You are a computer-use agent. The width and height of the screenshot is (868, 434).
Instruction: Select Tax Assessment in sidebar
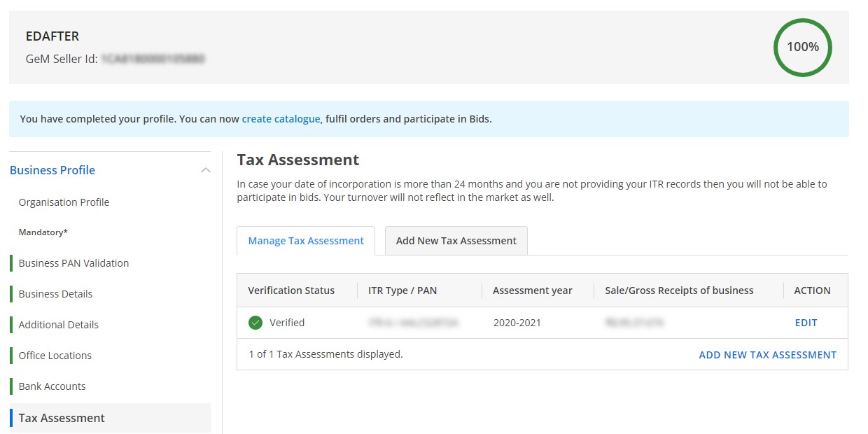[x=62, y=418]
